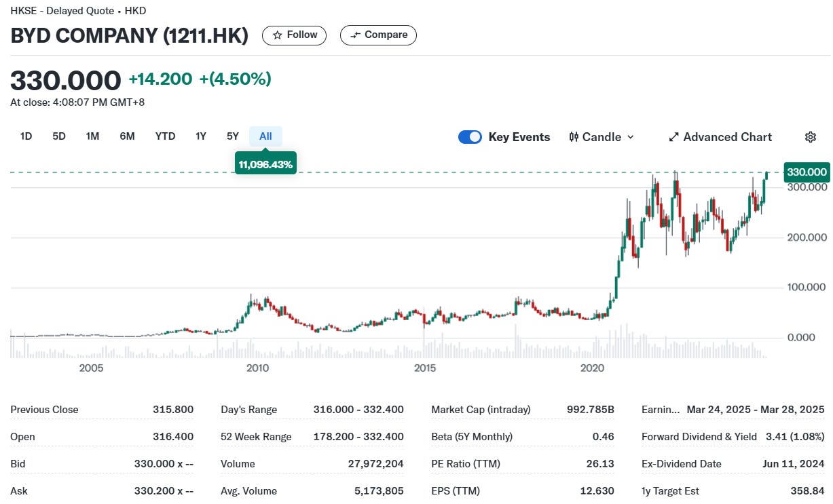
Task: Click the green 330.000 price marker
Action: [x=807, y=172]
